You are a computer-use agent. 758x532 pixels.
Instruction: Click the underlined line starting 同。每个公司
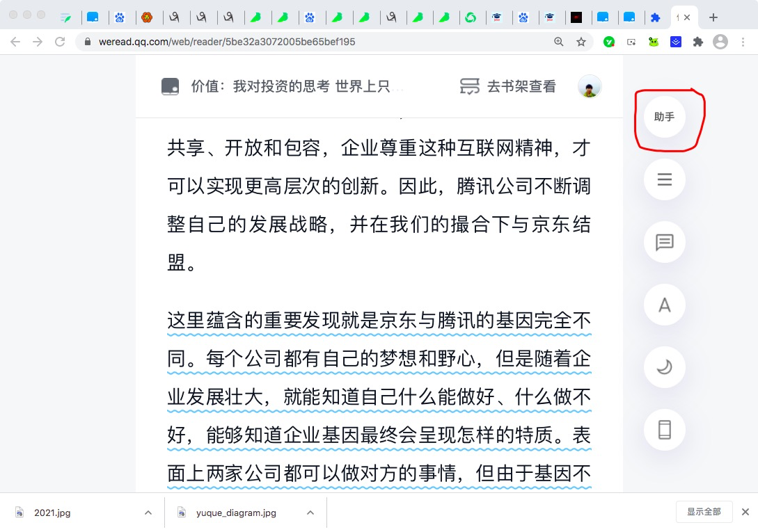click(x=379, y=359)
